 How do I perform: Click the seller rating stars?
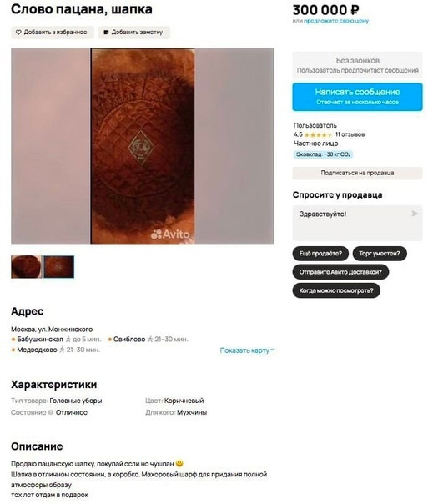coord(318,134)
